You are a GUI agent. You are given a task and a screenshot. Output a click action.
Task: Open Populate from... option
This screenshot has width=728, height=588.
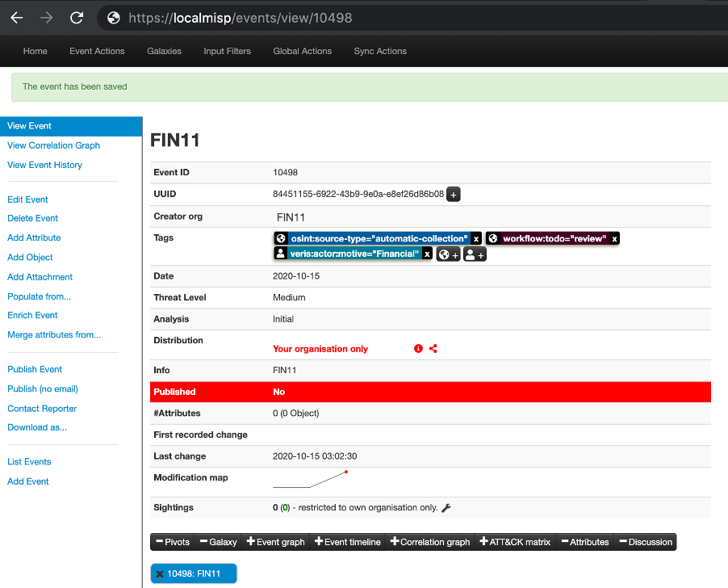coord(39,296)
